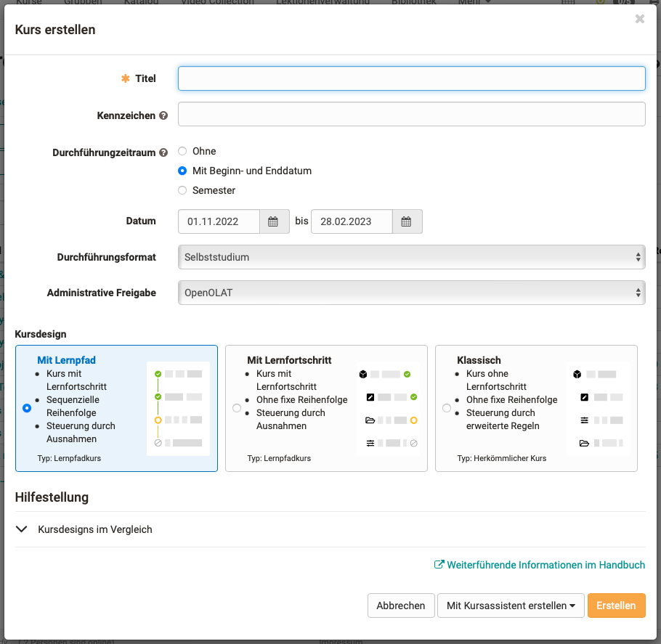Open Weiterführende Informationen im Handbuch

pos(546,564)
